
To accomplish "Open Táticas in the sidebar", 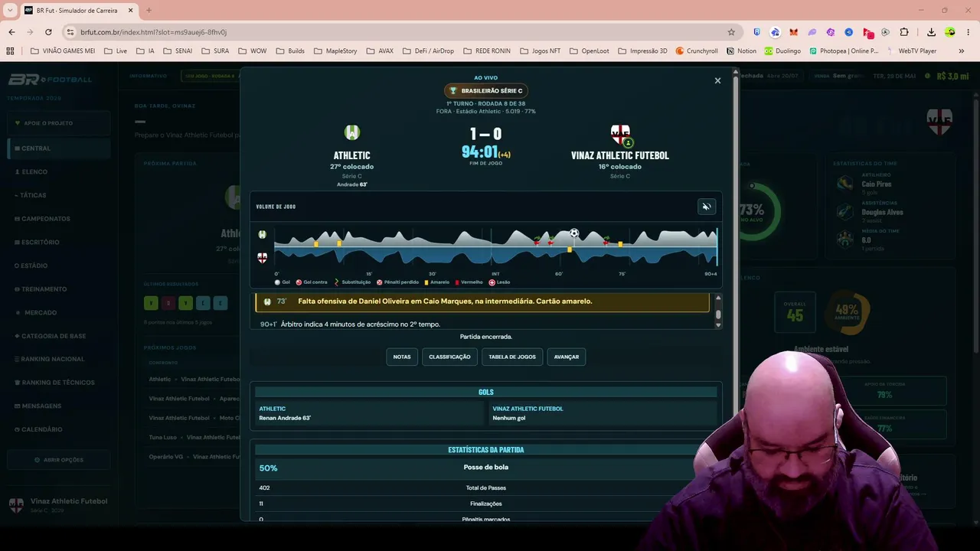I will (x=59, y=195).
